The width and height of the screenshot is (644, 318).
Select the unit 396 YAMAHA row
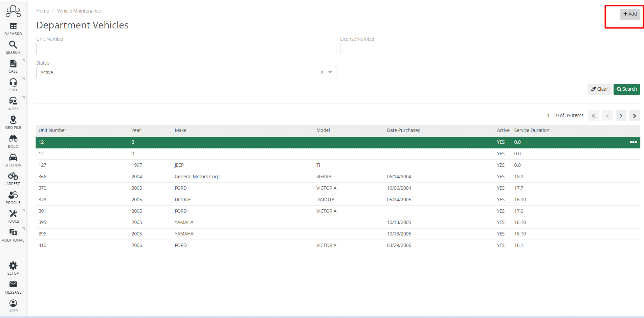click(x=338, y=234)
